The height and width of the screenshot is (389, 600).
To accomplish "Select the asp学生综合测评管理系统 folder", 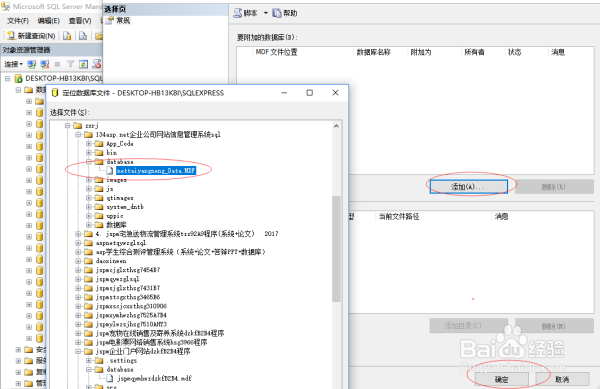I will pyautogui.click(x=181, y=252).
